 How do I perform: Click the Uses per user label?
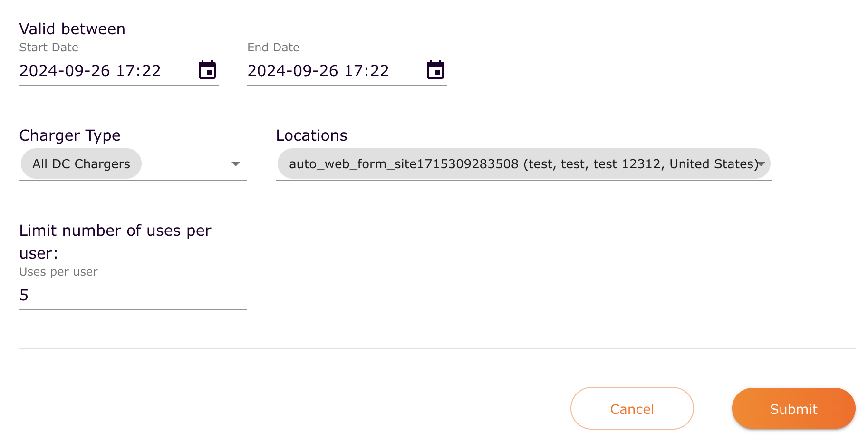[x=58, y=272]
